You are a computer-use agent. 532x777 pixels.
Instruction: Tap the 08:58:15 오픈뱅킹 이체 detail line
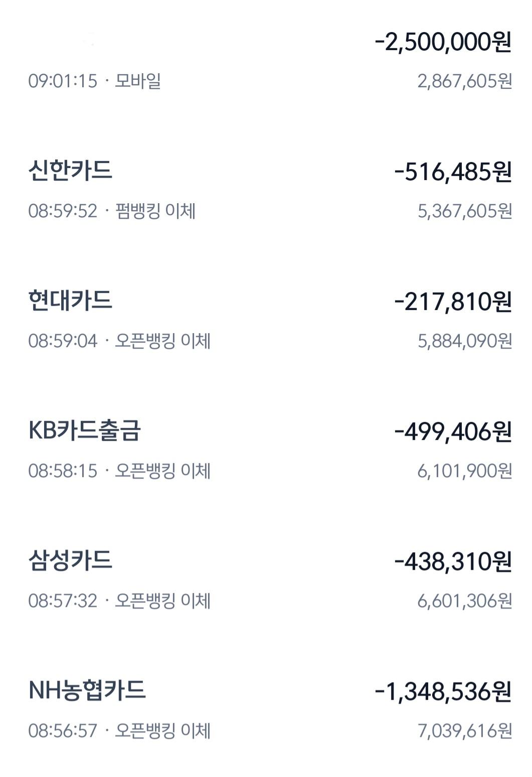point(119,471)
